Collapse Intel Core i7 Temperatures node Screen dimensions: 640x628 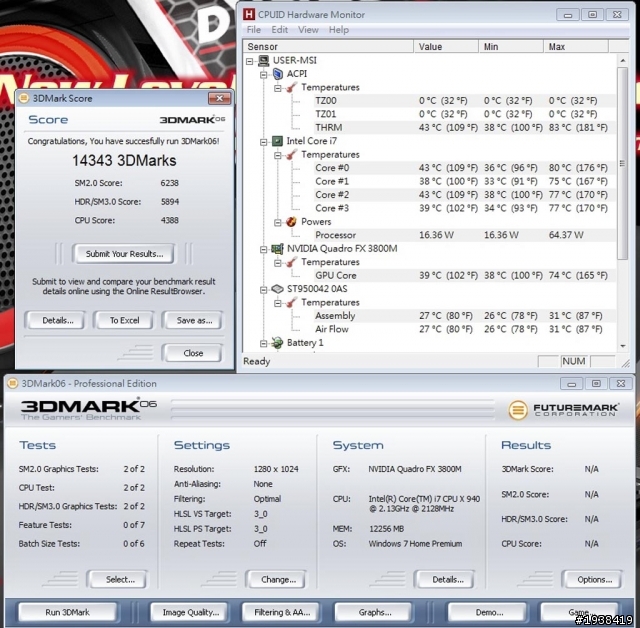coord(278,155)
